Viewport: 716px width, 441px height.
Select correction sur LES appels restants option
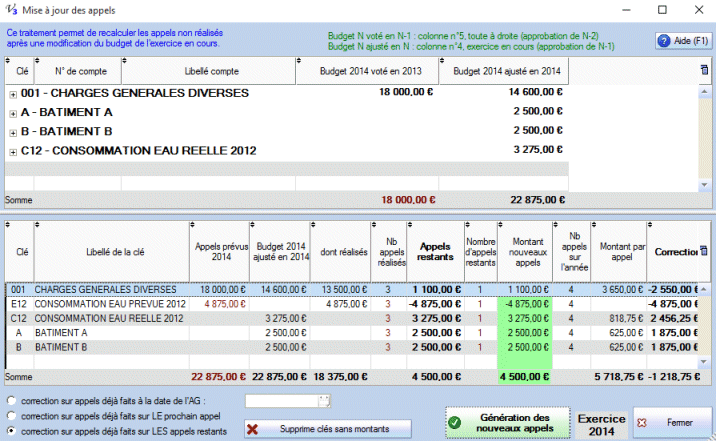point(11,431)
